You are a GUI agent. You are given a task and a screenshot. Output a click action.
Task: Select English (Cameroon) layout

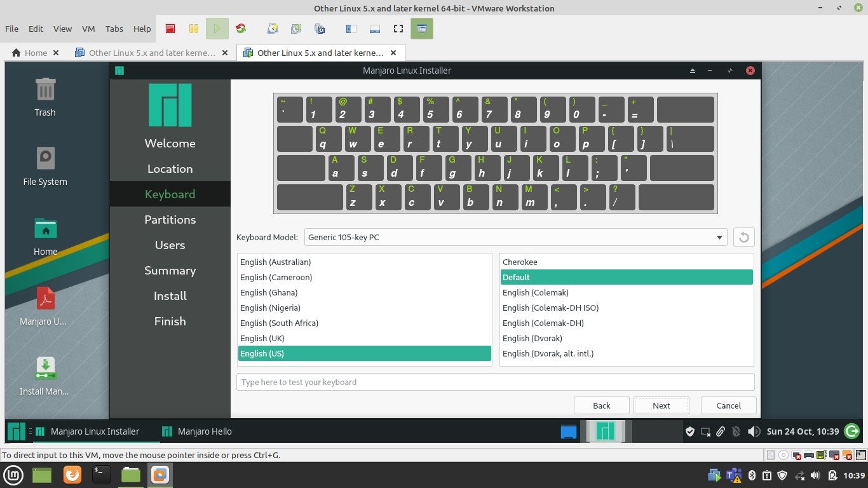pyautogui.click(x=365, y=277)
